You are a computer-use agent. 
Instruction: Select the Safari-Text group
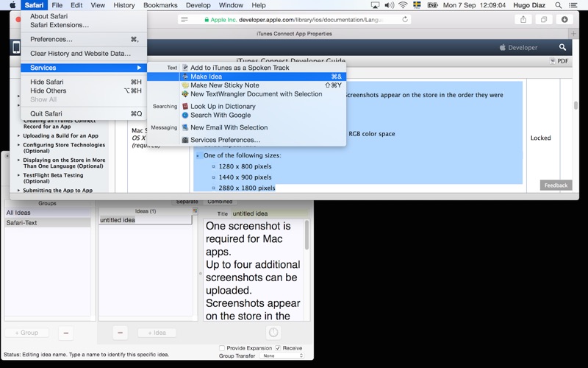(48, 223)
